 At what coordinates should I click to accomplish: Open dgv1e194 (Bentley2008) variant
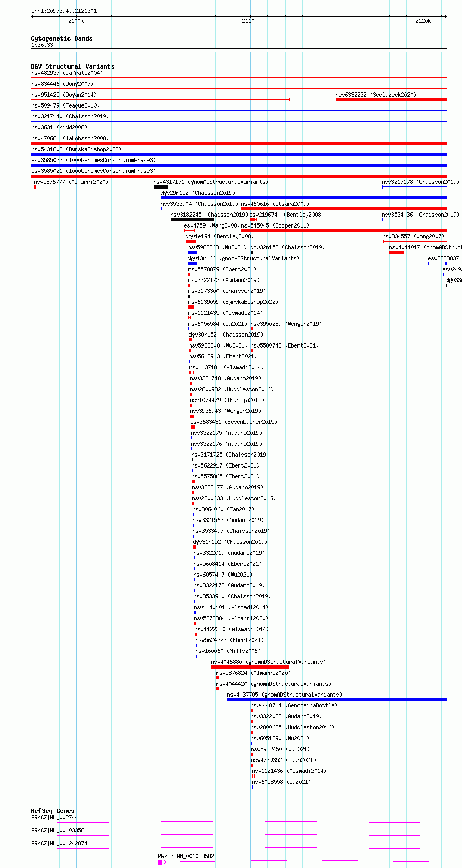[x=220, y=236]
